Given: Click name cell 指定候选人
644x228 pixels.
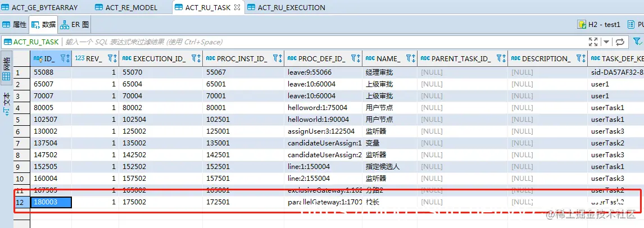Looking at the screenshot, I should pos(390,166).
